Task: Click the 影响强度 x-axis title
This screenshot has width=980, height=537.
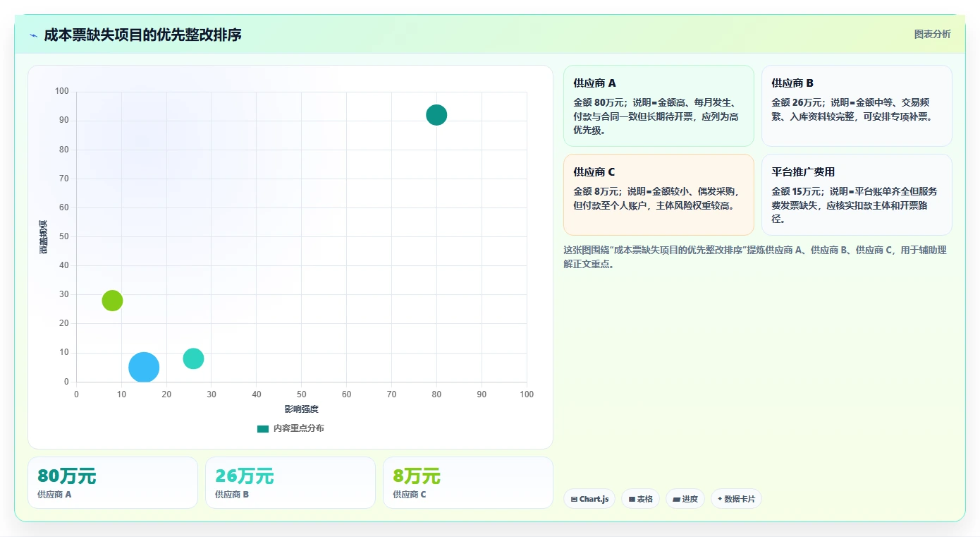Action: coord(302,409)
